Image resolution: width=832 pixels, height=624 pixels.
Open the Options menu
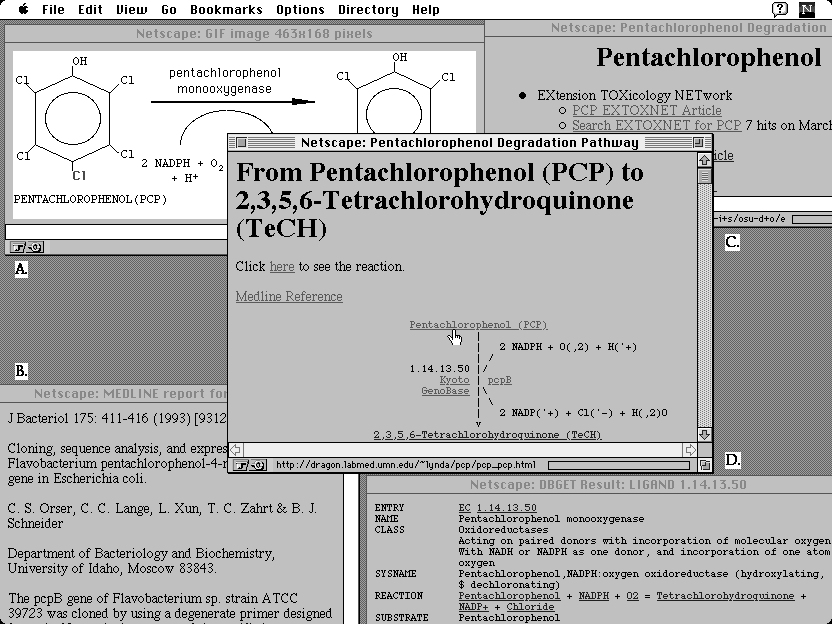point(300,10)
